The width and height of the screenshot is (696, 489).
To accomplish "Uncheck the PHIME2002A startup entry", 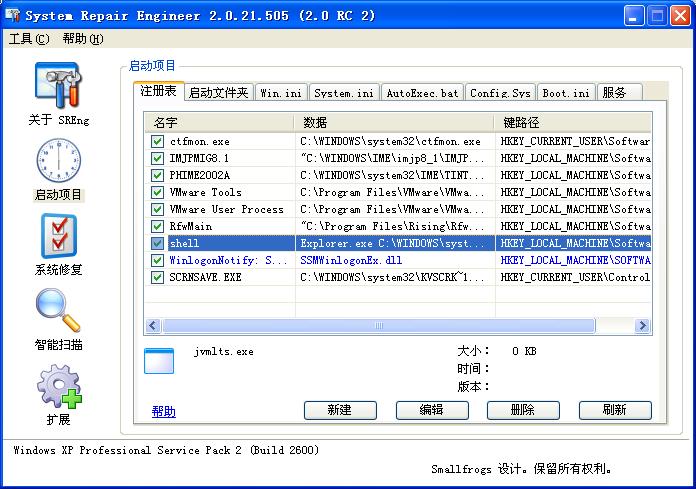I will coord(157,175).
